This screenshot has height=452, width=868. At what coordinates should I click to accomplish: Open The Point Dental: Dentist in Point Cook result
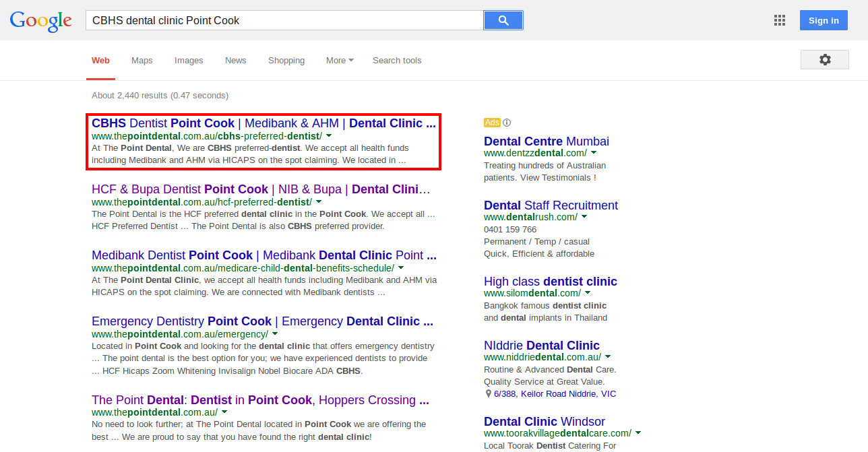[x=260, y=400]
